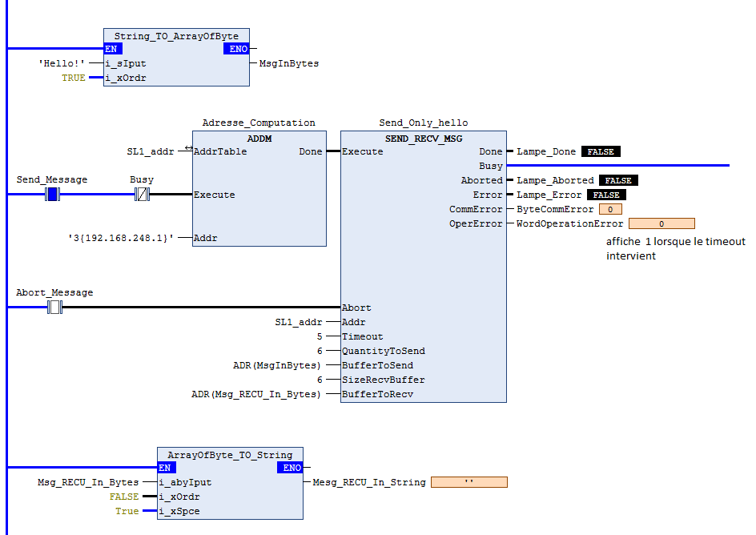756x535 pixels.
Task: Select the SEND_RECV_MSG function block header
Action: (x=423, y=137)
